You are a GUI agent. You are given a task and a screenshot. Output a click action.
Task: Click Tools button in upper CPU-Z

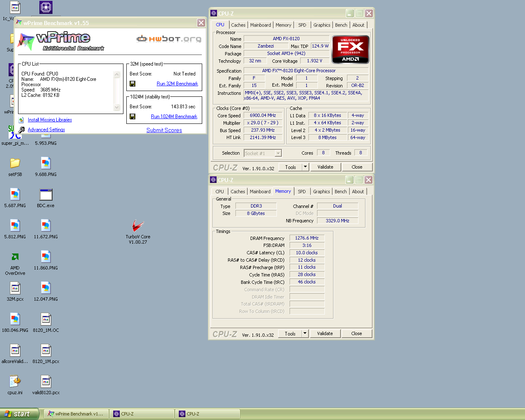click(x=290, y=167)
